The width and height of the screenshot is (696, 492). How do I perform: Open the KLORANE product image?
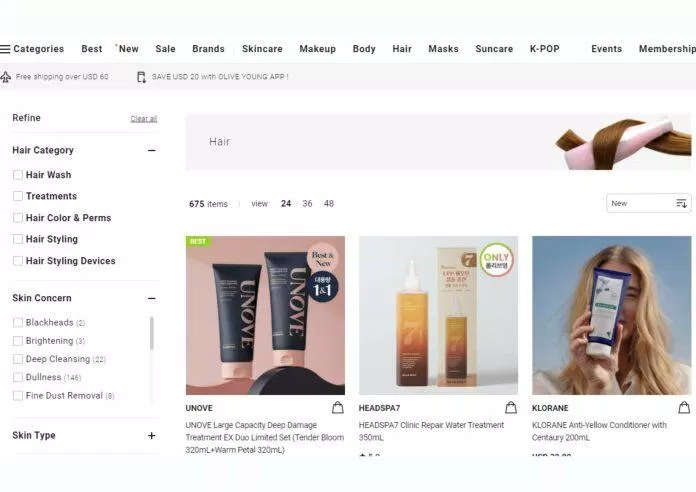tap(611, 315)
